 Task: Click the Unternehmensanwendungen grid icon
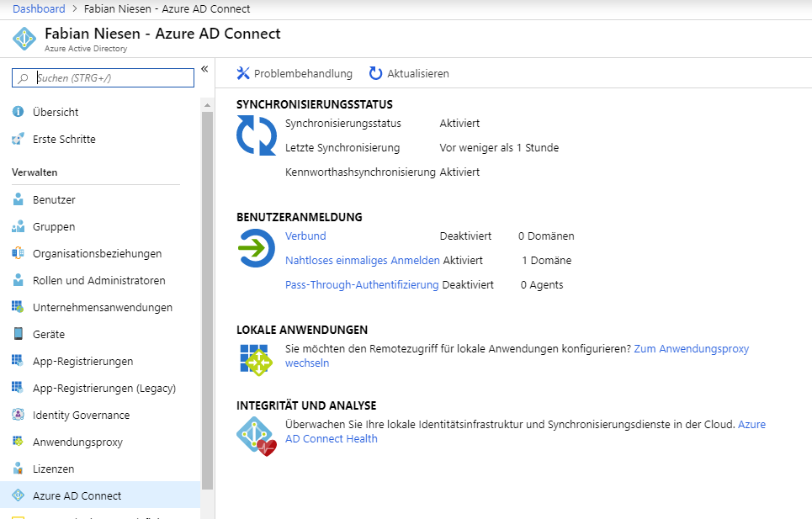click(19, 307)
